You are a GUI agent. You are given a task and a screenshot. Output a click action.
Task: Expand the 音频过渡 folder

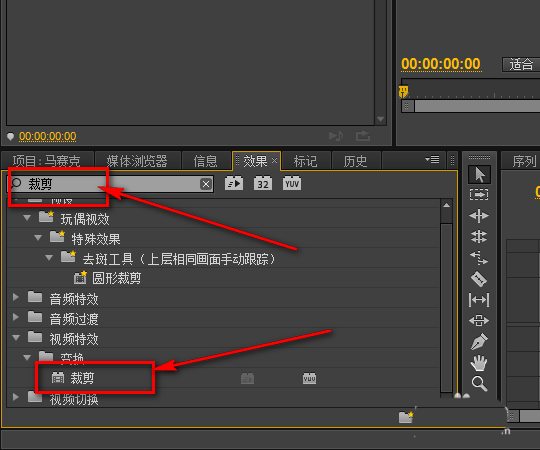coord(15,317)
